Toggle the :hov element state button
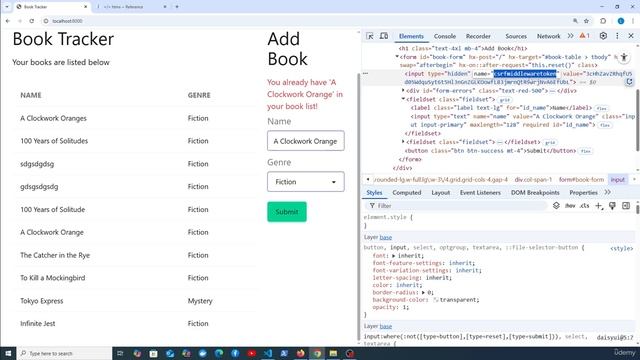This screenshot has height=360, width=640. point(570,206)
